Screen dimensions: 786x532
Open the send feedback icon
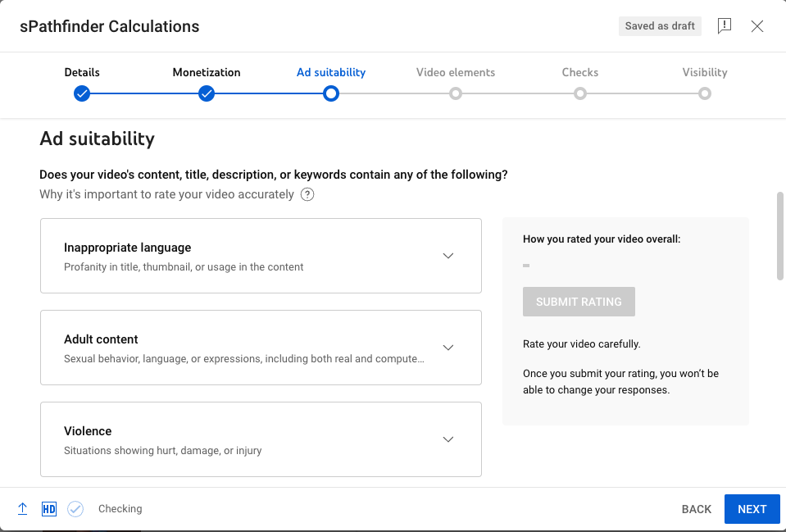(x=725, y=26)
